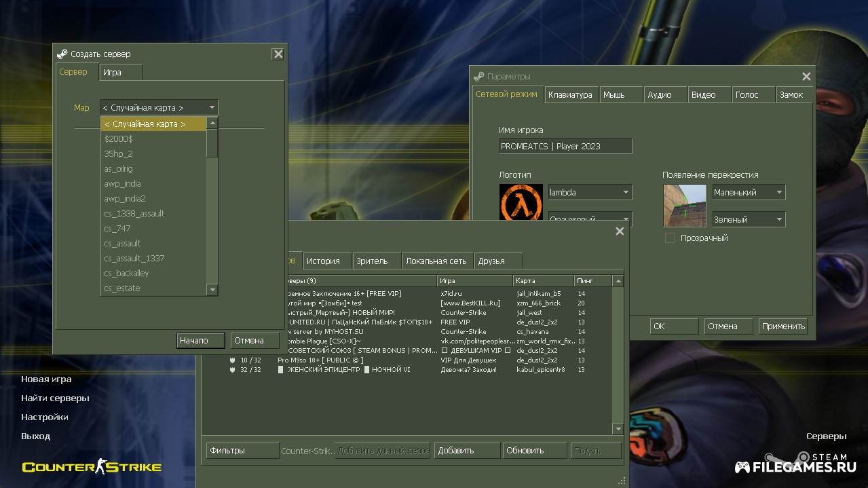Select Выход in the main menu
This screenshot has width=868, height=488.
coord(35,436)
